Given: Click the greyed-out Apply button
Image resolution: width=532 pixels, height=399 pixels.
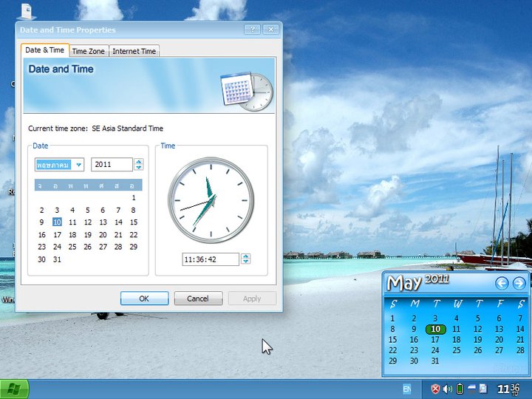Looking at the screenshot, I should 252,299.
